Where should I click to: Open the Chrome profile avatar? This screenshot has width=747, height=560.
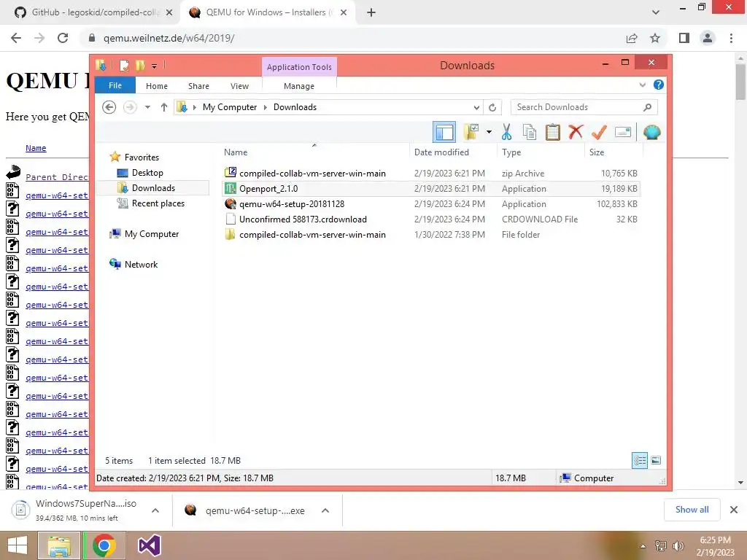(x=708, y=38)
